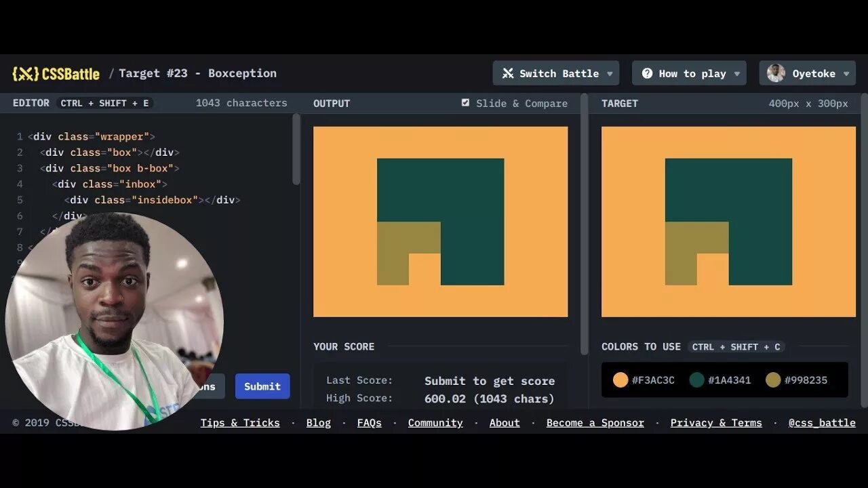Click the OUTPUT panel header
Screen dimensions: 868x488
pos(331,103)
